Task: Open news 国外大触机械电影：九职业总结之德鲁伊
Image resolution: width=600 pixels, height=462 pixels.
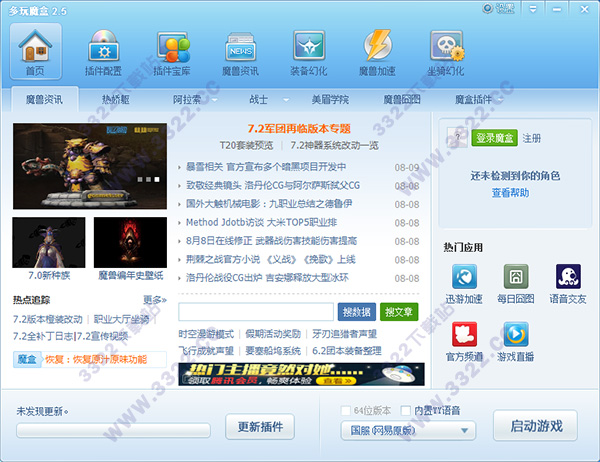Action: 269,204
